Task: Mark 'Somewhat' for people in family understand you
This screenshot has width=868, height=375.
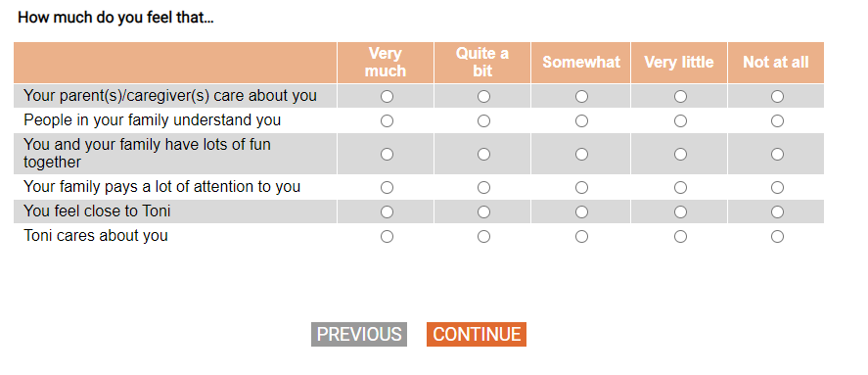Action: point(581,120)
